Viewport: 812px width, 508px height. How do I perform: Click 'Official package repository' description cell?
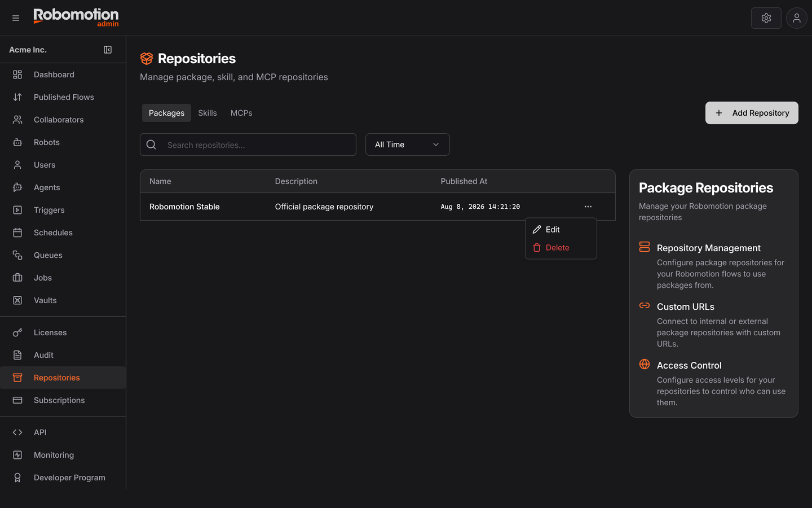(324, 207)
